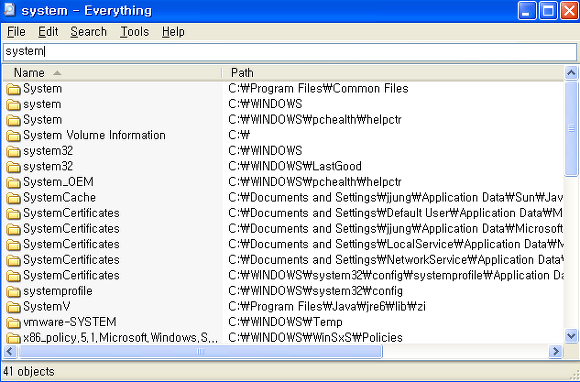
Task: Click folder icon of SystemCertificates under LocalService
Action: pyautogui.click(x=13, y=244)
